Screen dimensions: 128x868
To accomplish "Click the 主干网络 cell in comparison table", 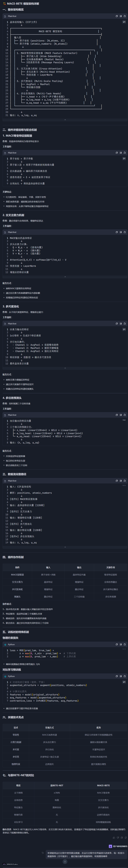I will point(18,793).
